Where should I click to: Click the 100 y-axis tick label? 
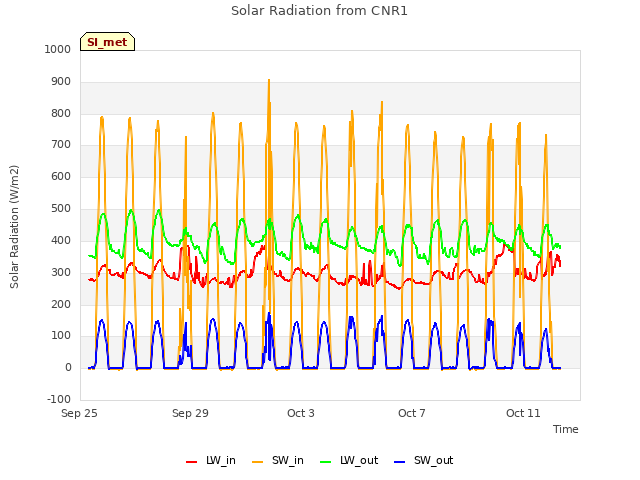click(x=61, y=336)
